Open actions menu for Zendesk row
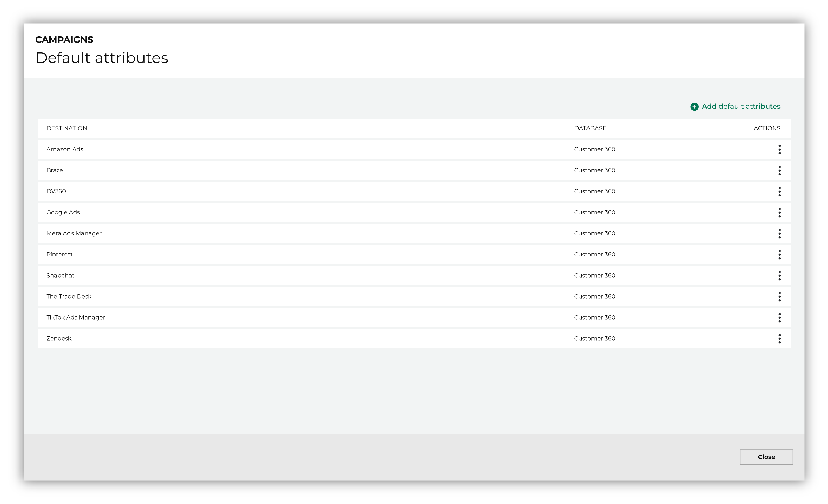828x504 pixels. (779, 338)
